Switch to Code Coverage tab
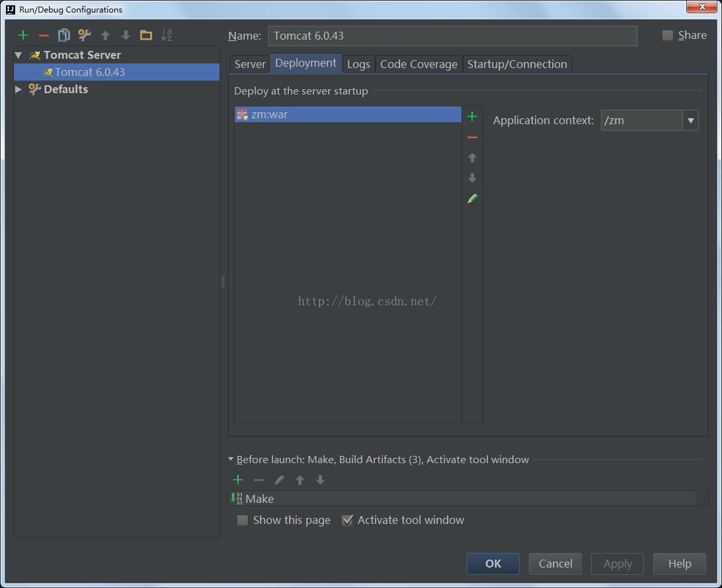This screenshot has width=722, height=588. [419, 64]
